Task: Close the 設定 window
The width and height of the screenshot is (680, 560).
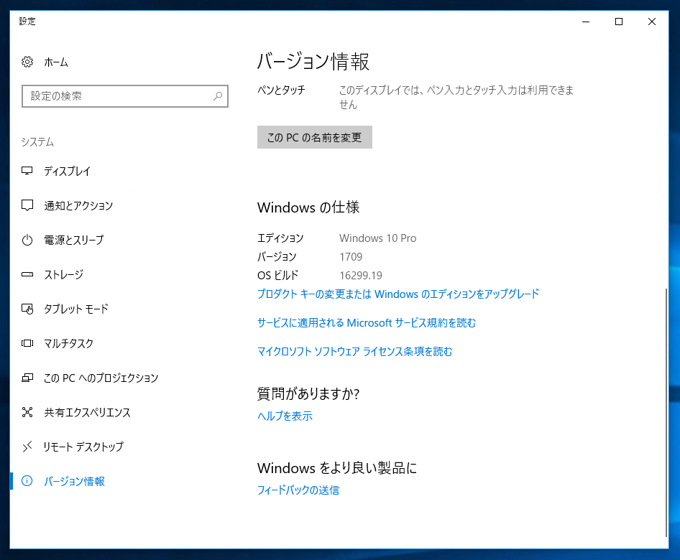Action: tap(652, 22)
